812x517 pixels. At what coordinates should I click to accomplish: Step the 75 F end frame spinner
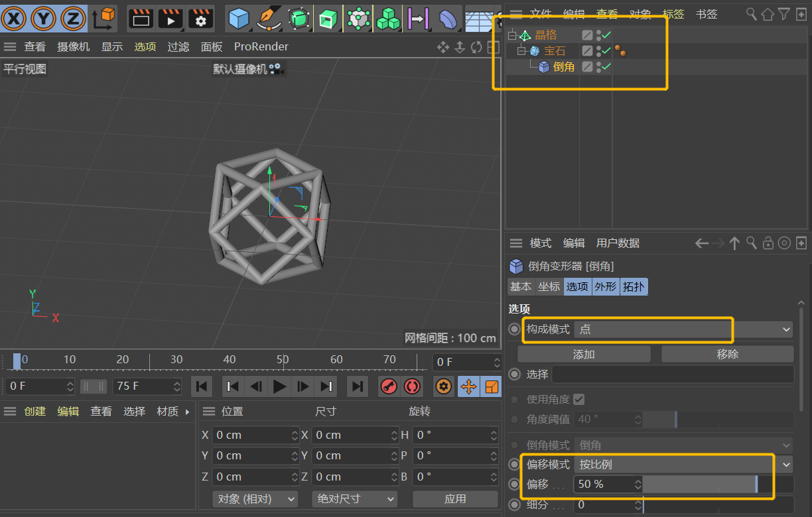coord(176,386)
